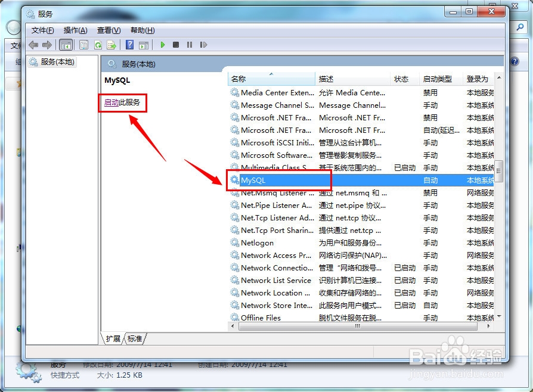
Task: Sort by the 启动类型 column header
Action: pos(441,79)
